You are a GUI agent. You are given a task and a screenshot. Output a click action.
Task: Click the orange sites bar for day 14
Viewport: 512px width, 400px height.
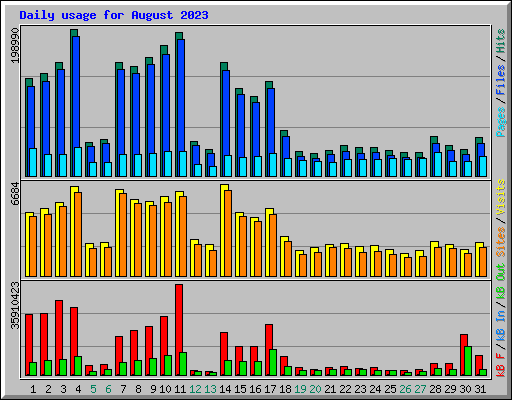point(228,233)
